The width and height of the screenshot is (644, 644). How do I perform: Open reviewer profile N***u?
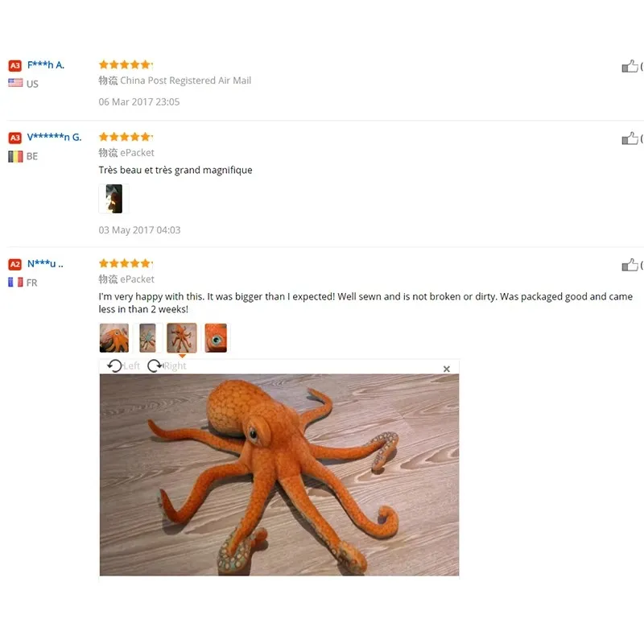click(x=45, y=264)
